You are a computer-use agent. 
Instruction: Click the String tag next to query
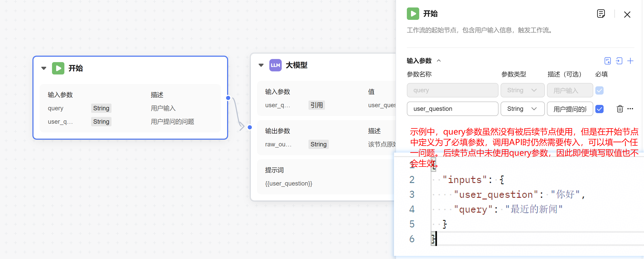101,108
